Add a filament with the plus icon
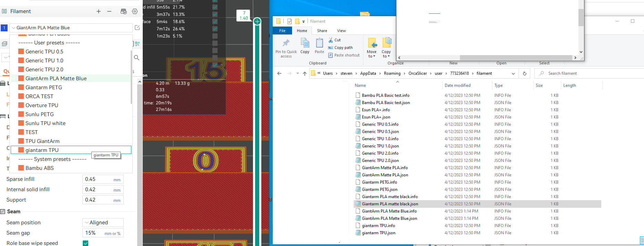 (x=99, y=11)
